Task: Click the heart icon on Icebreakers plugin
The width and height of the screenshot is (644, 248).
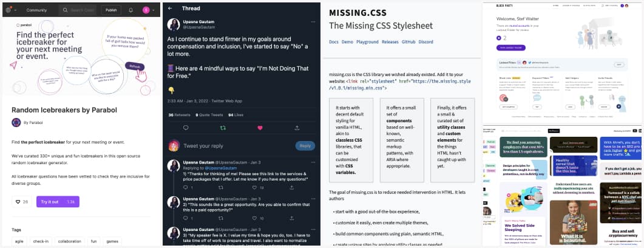Action: (18, 201)
